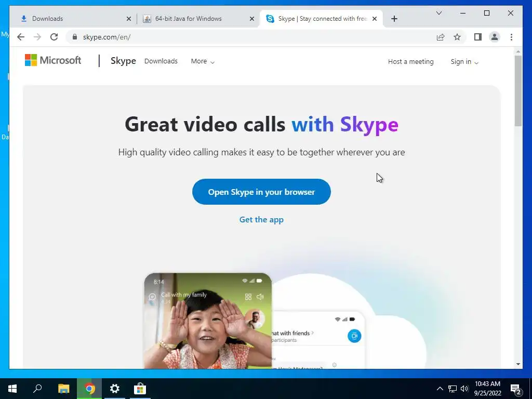Click Open Skype in your browser
Screen dimensions: 532x399
pyautogui.click(x=261, y=192)
